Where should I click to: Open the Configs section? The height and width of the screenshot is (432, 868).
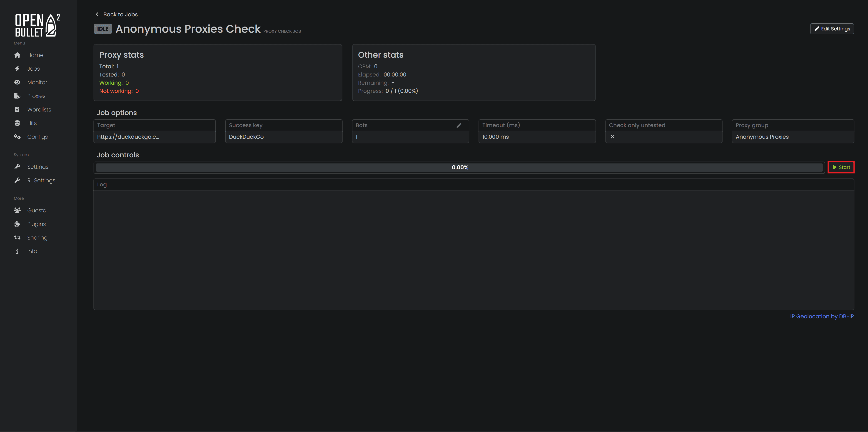[x=37, y=136]
